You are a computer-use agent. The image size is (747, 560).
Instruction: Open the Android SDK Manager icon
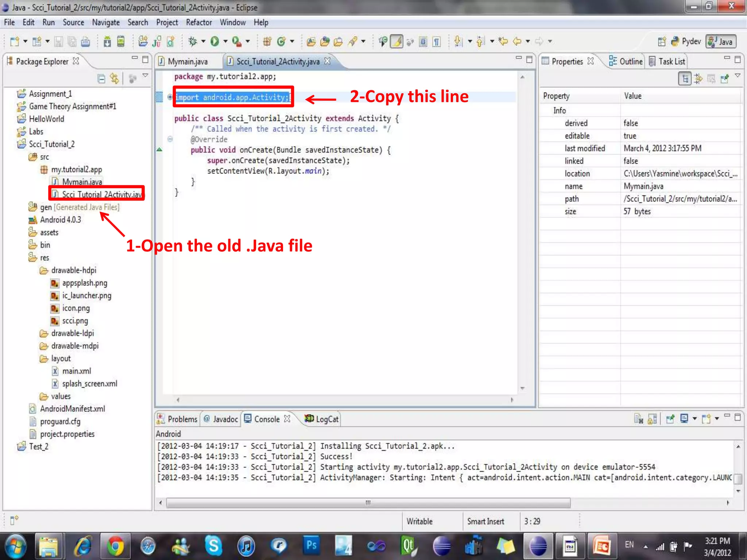click(107, 42)
